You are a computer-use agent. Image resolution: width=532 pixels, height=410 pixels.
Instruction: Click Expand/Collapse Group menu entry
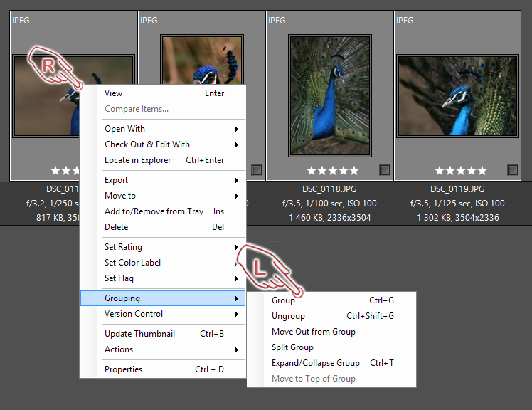click(315, 363)
